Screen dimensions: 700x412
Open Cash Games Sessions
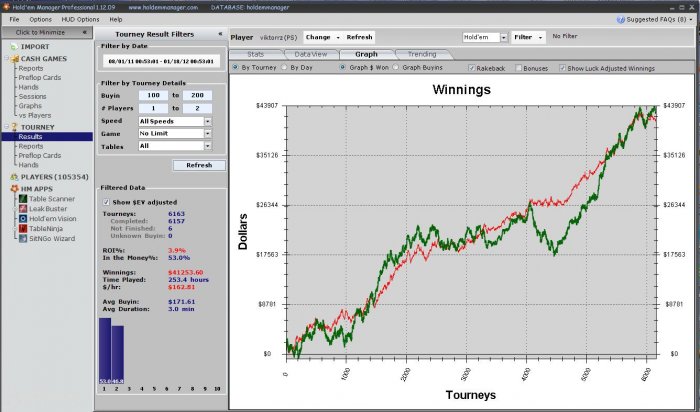pyautogui.click(x=32, y=96)
